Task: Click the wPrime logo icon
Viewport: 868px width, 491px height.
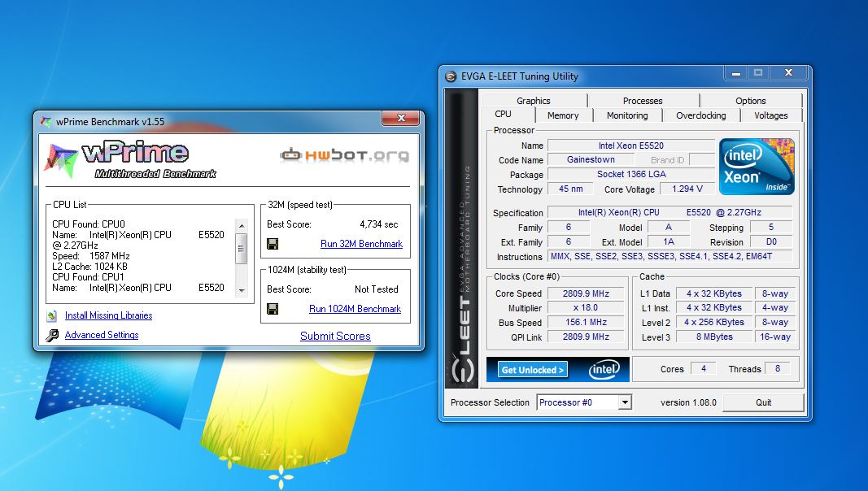Action: click(60, 160)
